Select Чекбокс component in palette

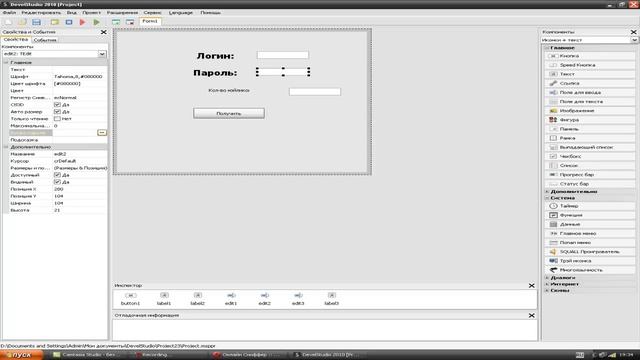click(x=590, y=156)
